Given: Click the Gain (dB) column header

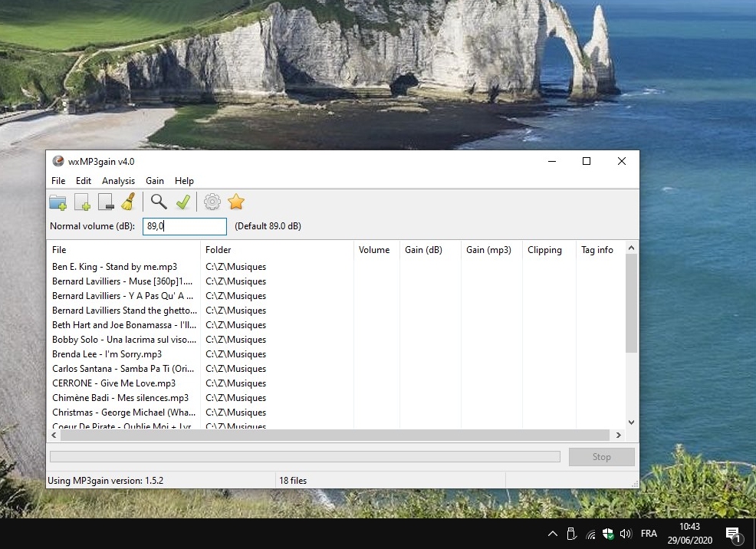Looking at the screenshot, I should click(x=430, y=250).
